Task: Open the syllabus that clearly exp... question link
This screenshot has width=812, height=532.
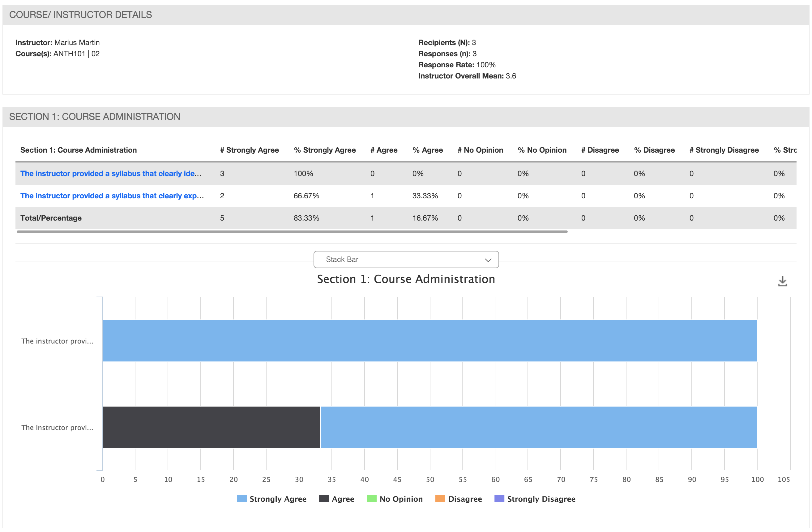Action: [112, 196]
